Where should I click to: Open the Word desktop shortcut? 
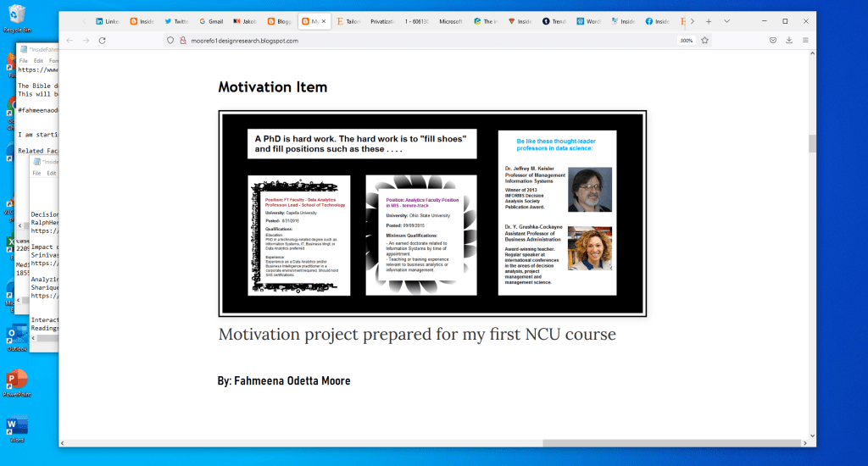(x=15, y=426)
